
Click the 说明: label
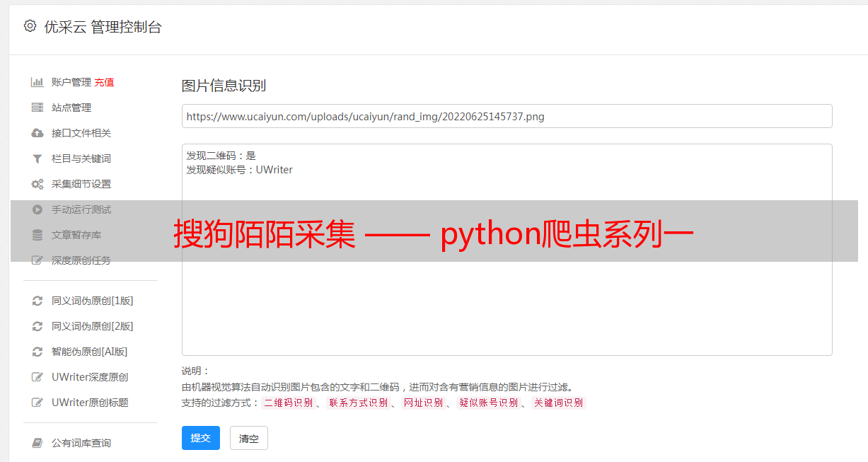click(195, 371)
